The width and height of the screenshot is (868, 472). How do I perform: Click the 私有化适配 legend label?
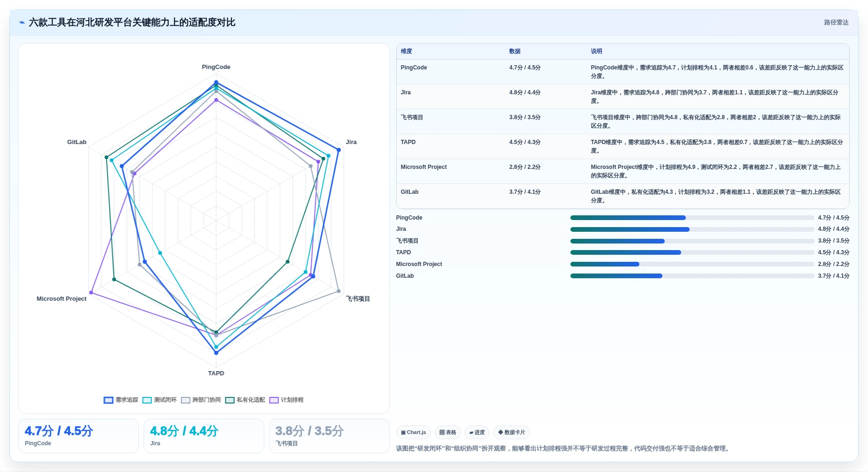251,400
